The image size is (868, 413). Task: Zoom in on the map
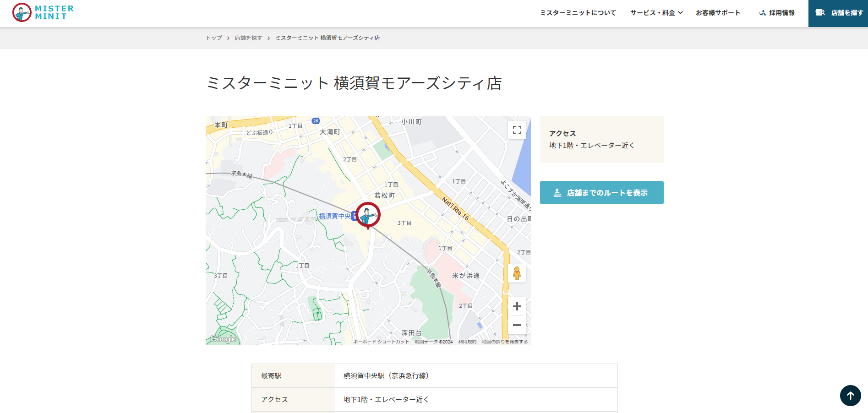point(517,306)
